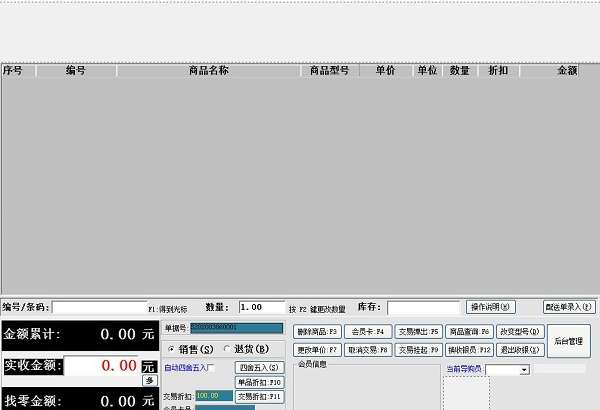Open the 操作说明 instructions button
This screenshot has width=600, height=410.
pos(491,307)
